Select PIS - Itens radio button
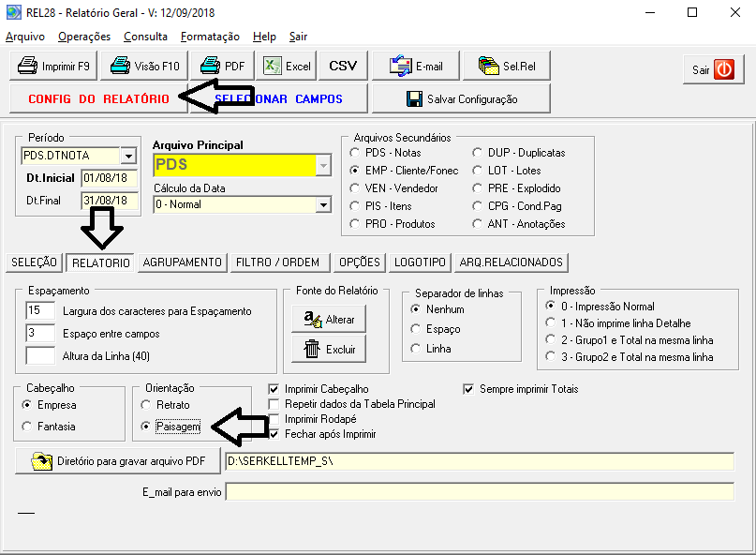This screenshot has height=555, width=756. pos(354,206)
